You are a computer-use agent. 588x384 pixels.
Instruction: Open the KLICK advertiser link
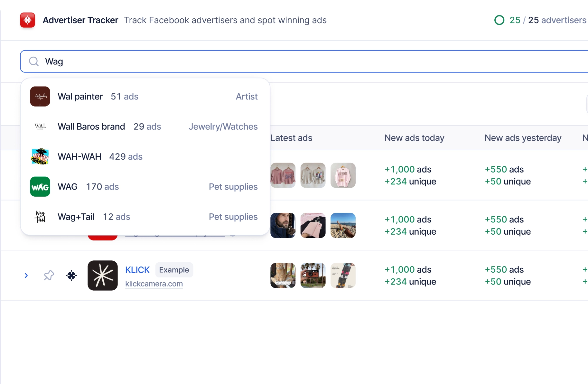[x=137, y=270]
